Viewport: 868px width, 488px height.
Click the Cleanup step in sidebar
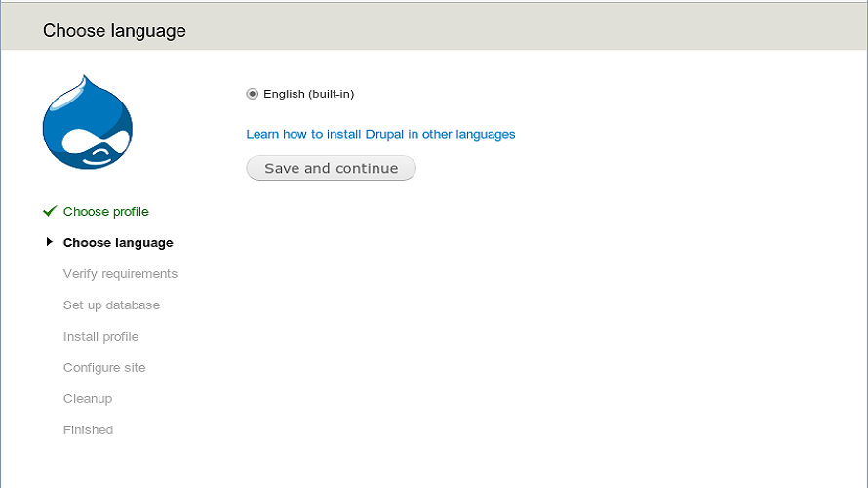(x=88, y=399)
